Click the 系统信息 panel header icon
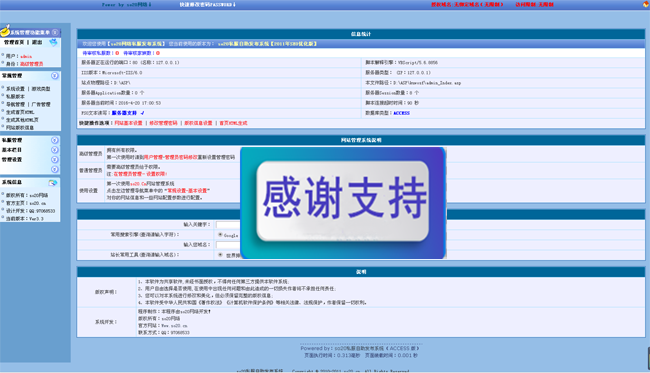Viewport: 650px width, 373px height. click(53, 183)
